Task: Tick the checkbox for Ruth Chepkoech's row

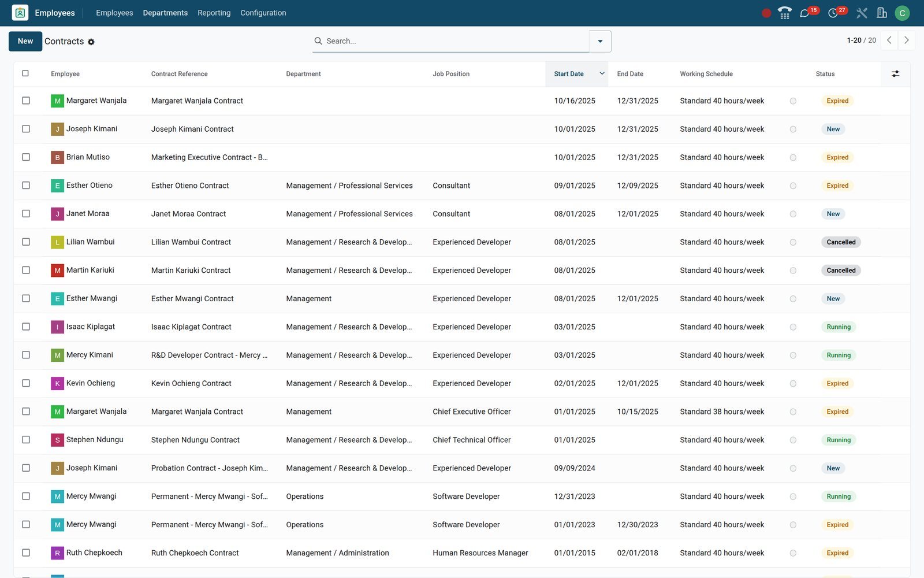Action: pyautogui.click(x=26, y=553)
